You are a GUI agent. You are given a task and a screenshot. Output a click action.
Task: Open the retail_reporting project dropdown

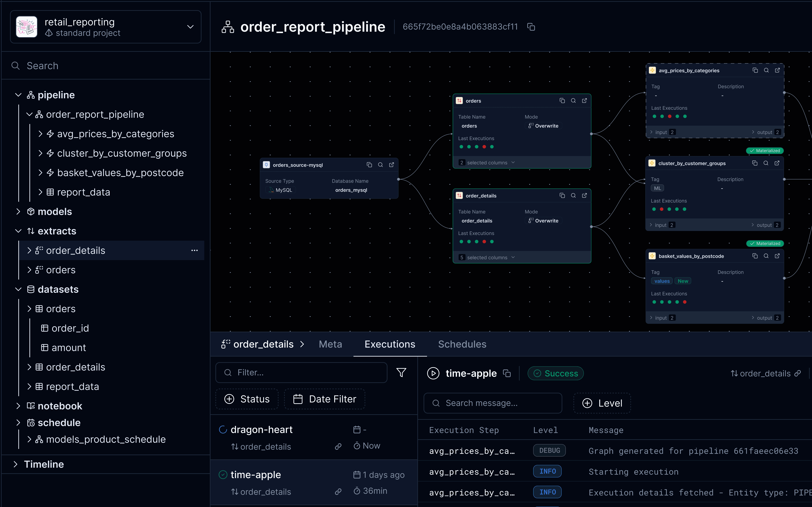pyautogui.click(x=106, y=27)
